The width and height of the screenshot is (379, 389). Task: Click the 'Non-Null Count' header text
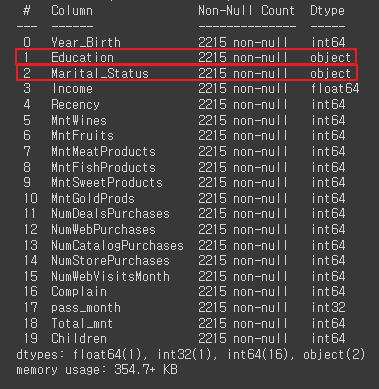pos(247,11)
